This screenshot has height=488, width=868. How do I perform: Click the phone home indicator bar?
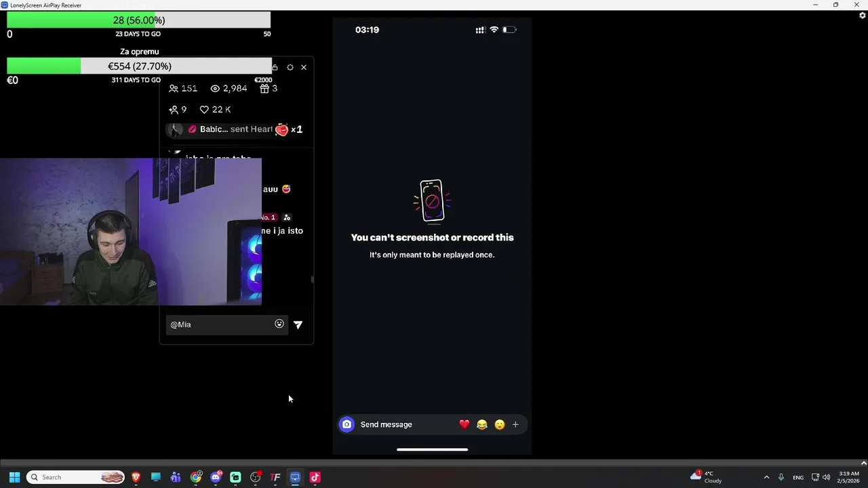(432, 449)
